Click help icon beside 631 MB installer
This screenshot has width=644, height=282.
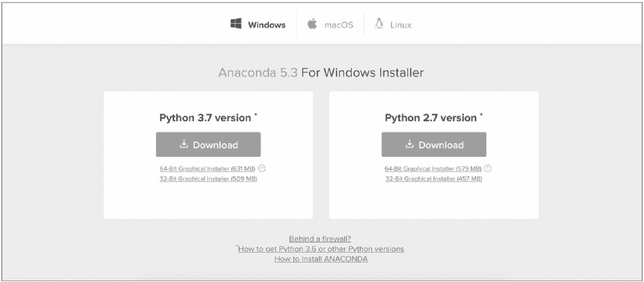[262, 169]
